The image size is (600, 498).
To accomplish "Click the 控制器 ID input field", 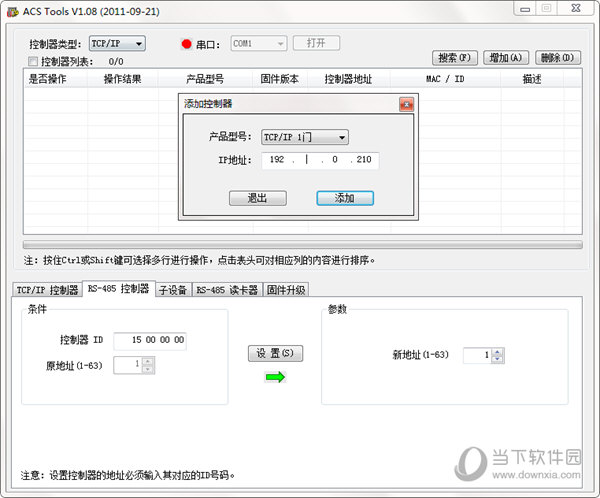I will pos(150,340).
